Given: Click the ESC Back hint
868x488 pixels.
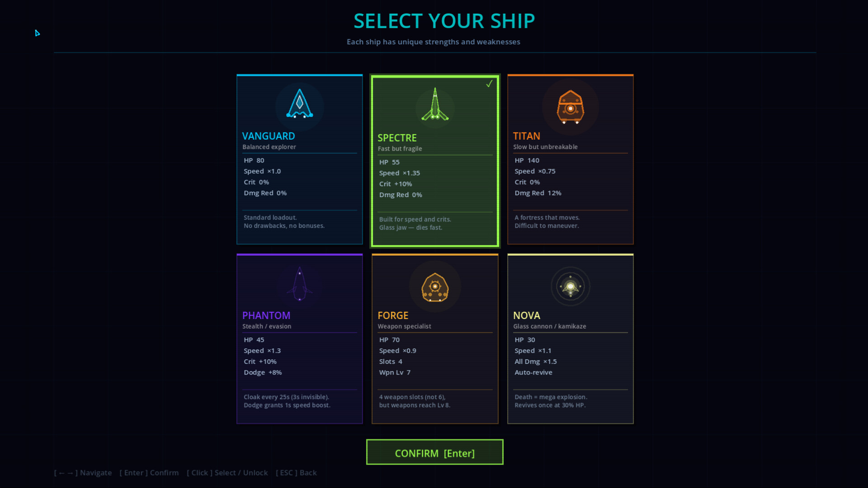Looking at the screenshot, I should pyautogui.click(x=296, y=473).
